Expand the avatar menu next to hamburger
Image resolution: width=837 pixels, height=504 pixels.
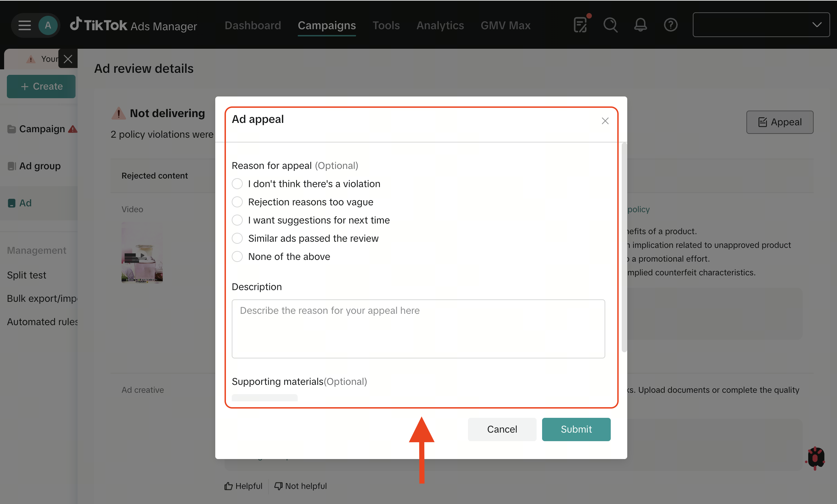48,25
